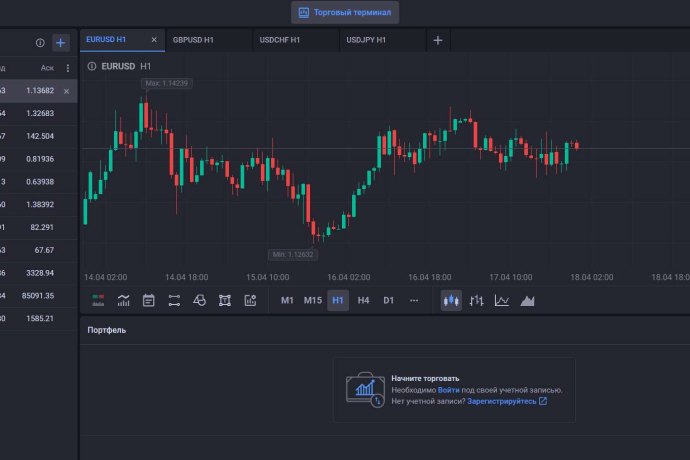This screenshot has height=460, width=690.
Task: Select D1 timeframe
Action: (x=389, y=301)
